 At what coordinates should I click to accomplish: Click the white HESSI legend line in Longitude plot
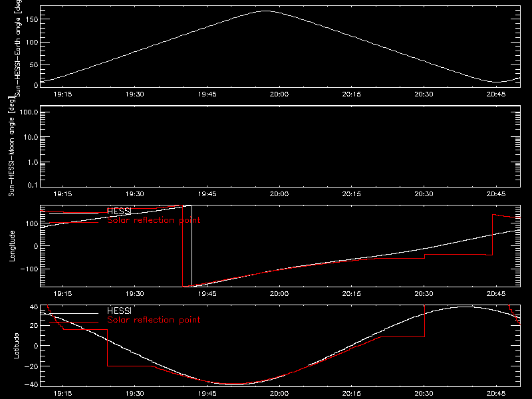(x=74, y=213)
